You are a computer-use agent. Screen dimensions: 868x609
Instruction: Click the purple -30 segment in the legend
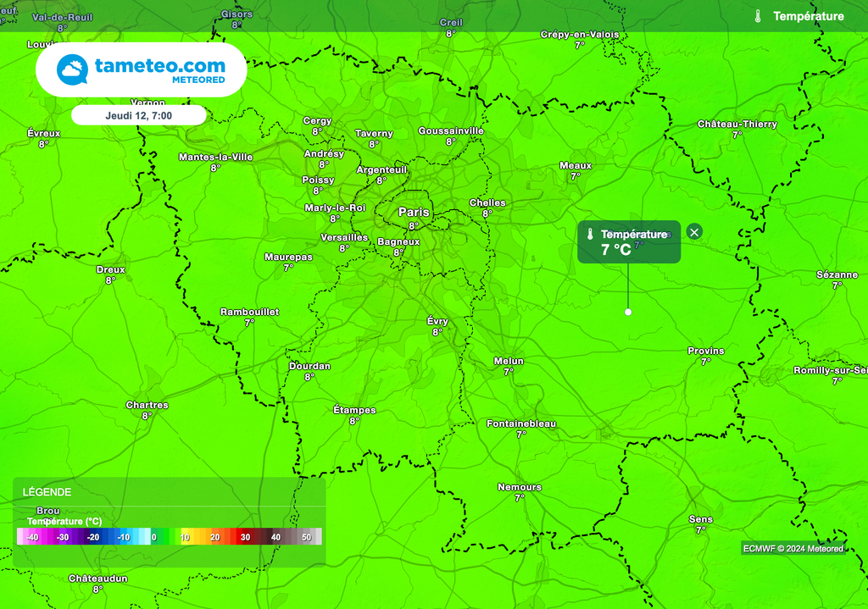(63, 537)
